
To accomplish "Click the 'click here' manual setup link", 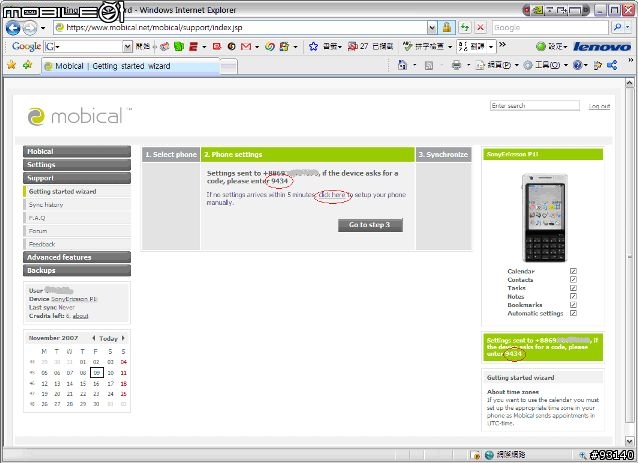I will 332,195.
